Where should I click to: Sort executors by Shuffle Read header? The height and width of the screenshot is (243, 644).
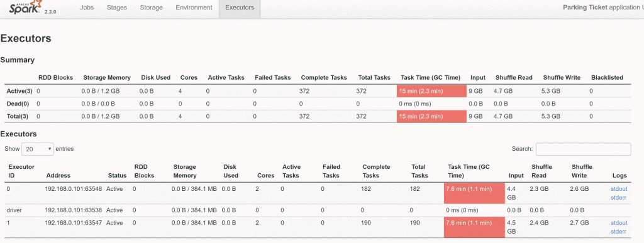coord(541,171)
